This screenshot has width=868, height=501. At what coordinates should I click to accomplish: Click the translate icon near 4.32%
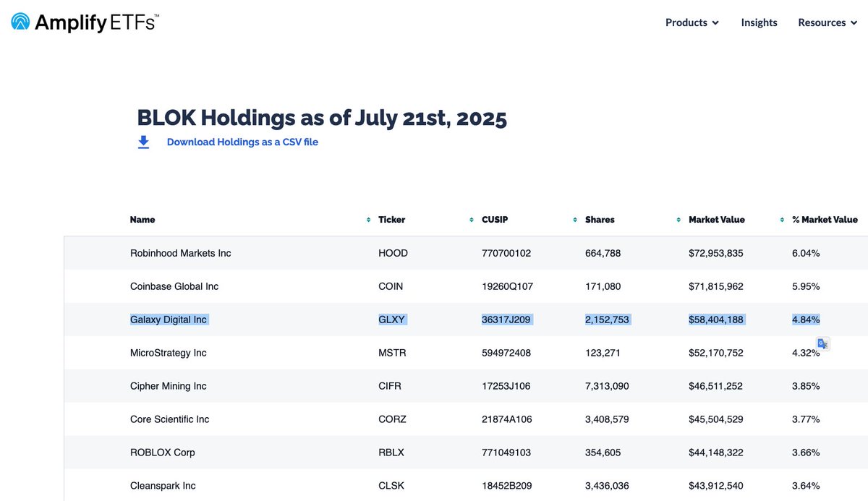822,344
